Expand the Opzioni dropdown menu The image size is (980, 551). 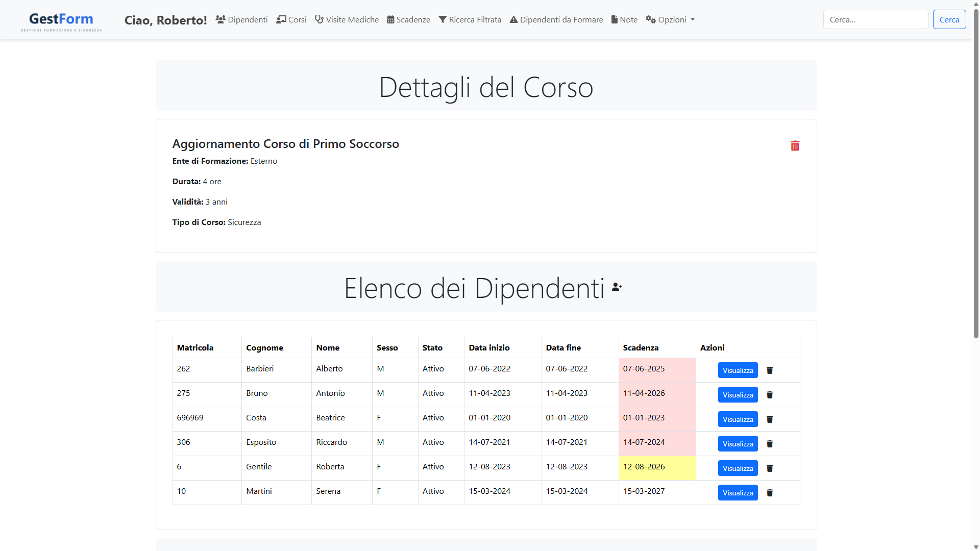(x=670, y=19)
